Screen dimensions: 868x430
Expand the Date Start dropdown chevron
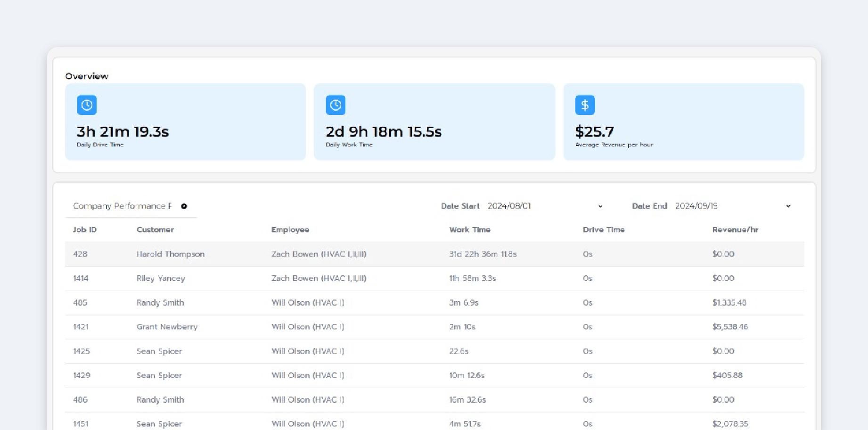tap(600, 206)
